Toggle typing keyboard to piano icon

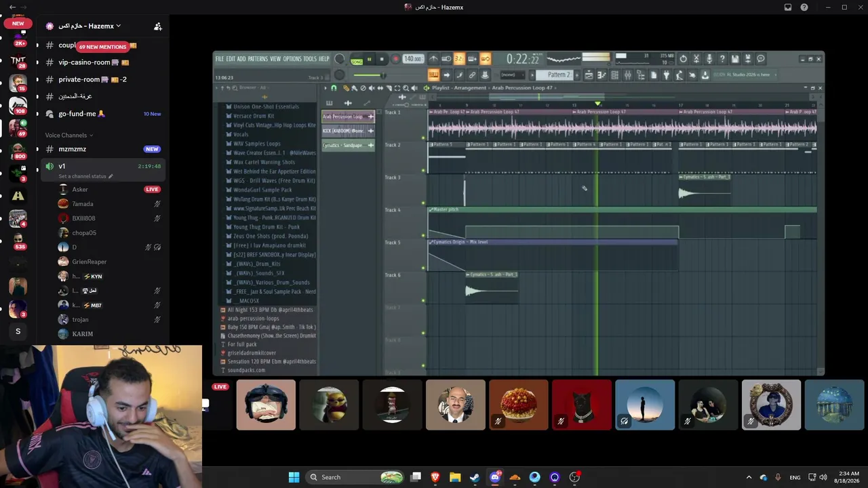pos(433,75)
